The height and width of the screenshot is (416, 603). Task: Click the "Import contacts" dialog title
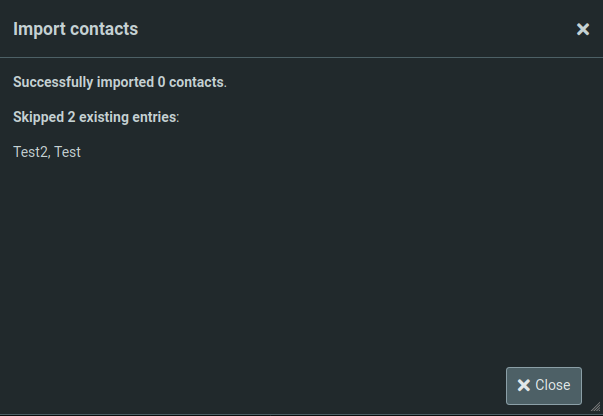coord(75,29)
